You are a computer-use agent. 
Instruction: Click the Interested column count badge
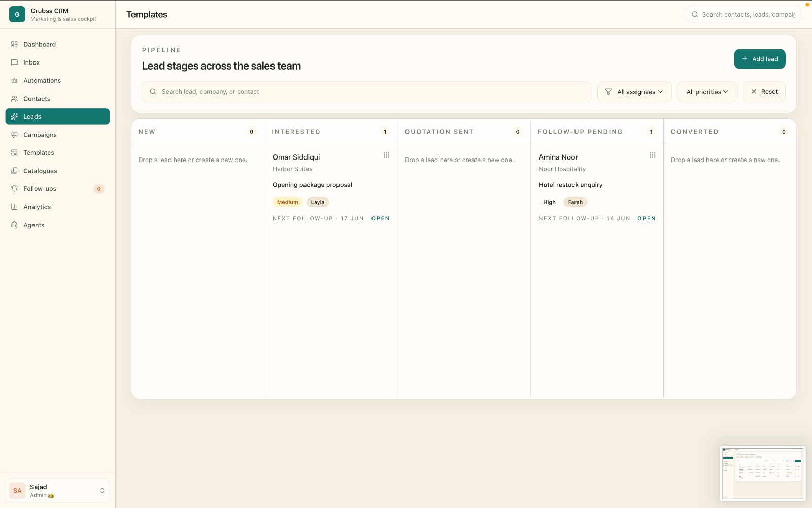385,132
